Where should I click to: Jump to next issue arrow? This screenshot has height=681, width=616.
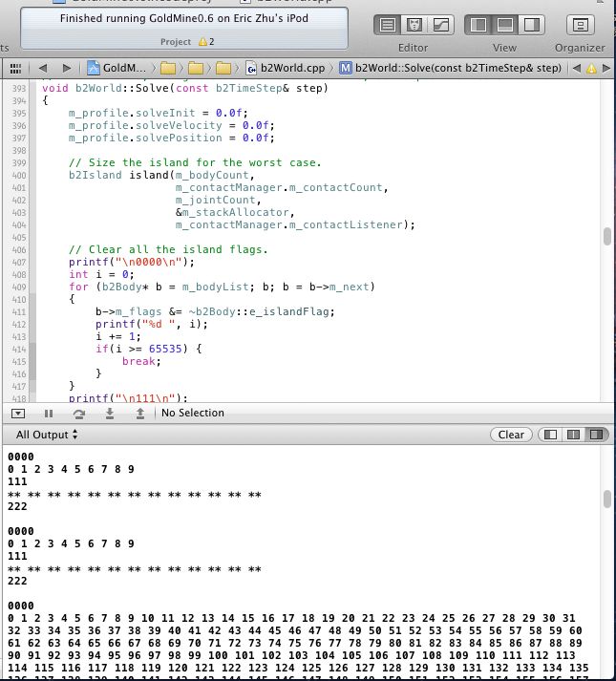(x=606, y=68)
